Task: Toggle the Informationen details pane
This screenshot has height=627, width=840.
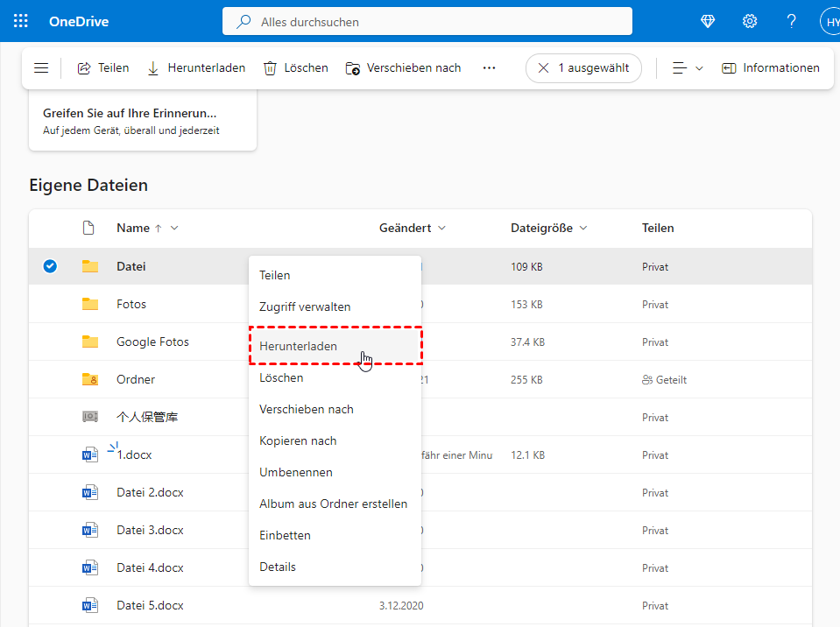Action: click(771, 68)
